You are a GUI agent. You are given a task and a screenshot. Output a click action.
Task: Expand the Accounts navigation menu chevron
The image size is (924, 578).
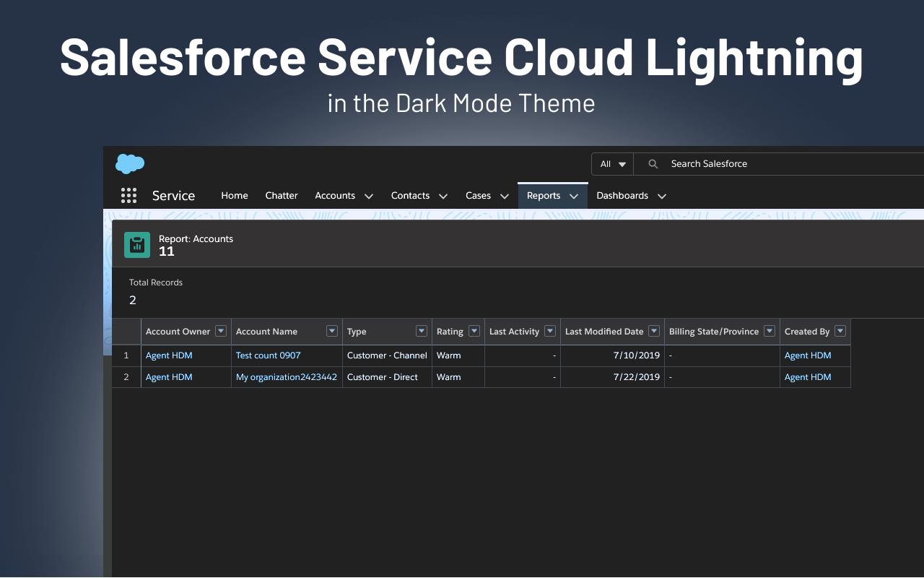pos(368,196)
